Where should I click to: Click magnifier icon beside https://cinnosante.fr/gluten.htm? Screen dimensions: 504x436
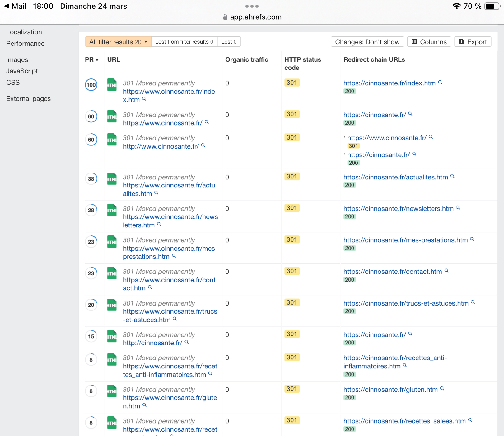(442, 389)
